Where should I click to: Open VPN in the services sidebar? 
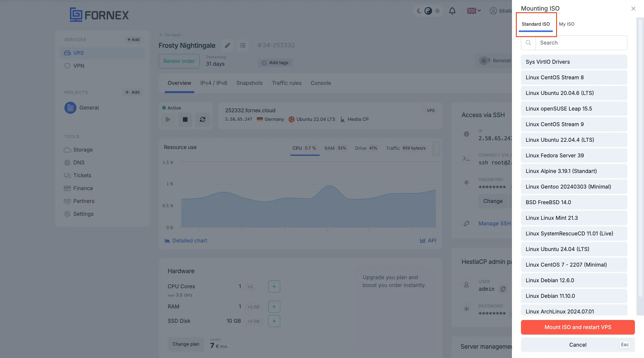(x=103, y=66)
